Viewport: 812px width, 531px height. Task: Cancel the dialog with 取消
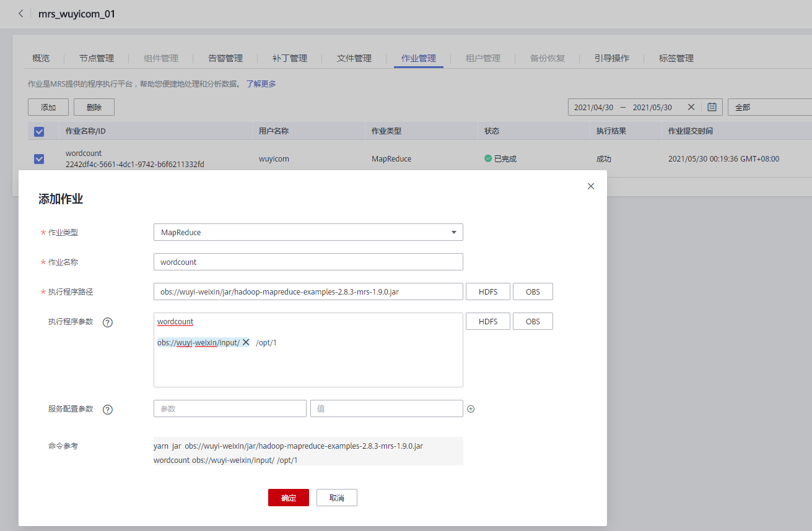337,498
